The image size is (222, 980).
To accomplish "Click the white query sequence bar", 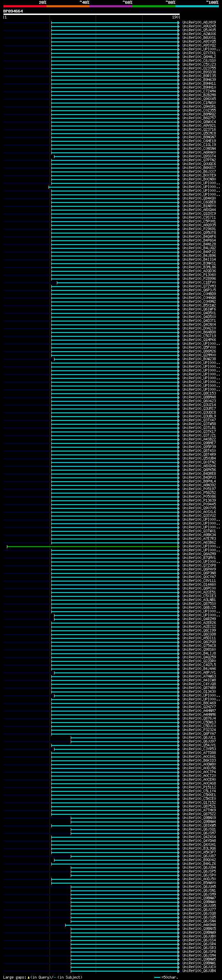I will (92, 14).
